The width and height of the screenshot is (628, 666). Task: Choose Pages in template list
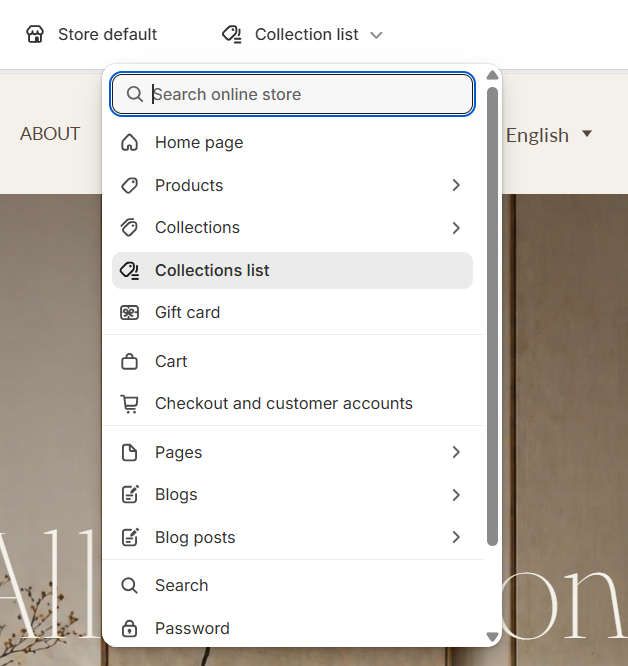point(292,452)
